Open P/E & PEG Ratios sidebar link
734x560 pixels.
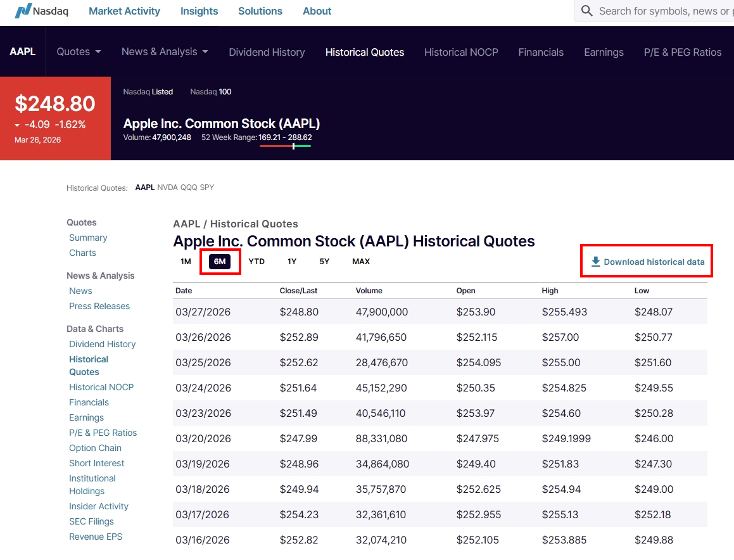point(103,433)
